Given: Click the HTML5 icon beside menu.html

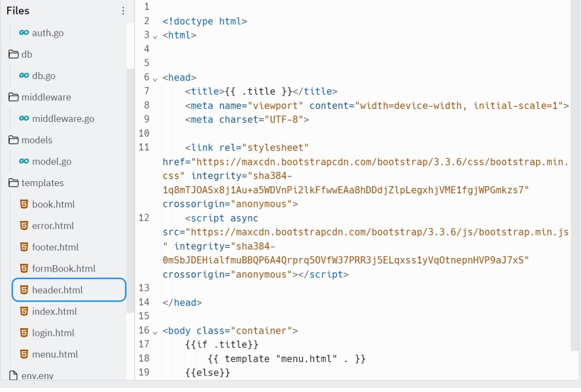Looking at the screenshot, I should click(x=24, y=354).
